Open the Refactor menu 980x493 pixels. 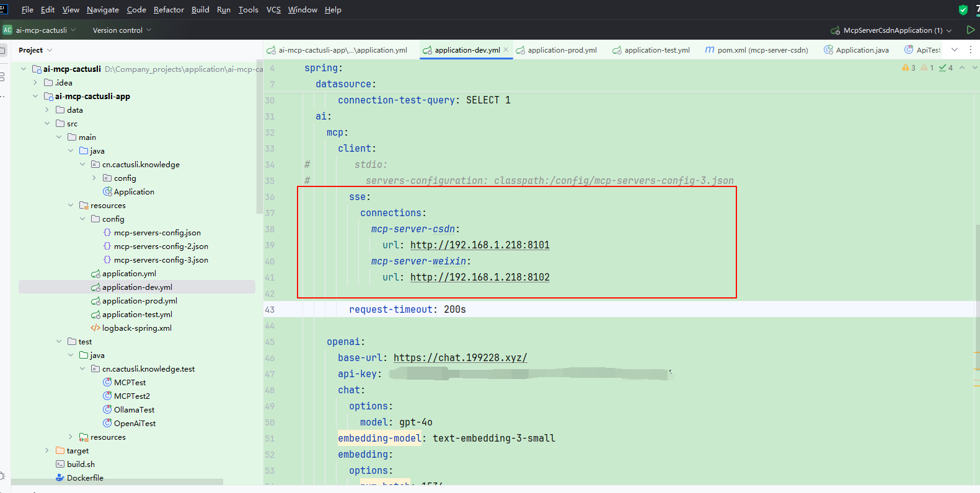coord(169,9)
